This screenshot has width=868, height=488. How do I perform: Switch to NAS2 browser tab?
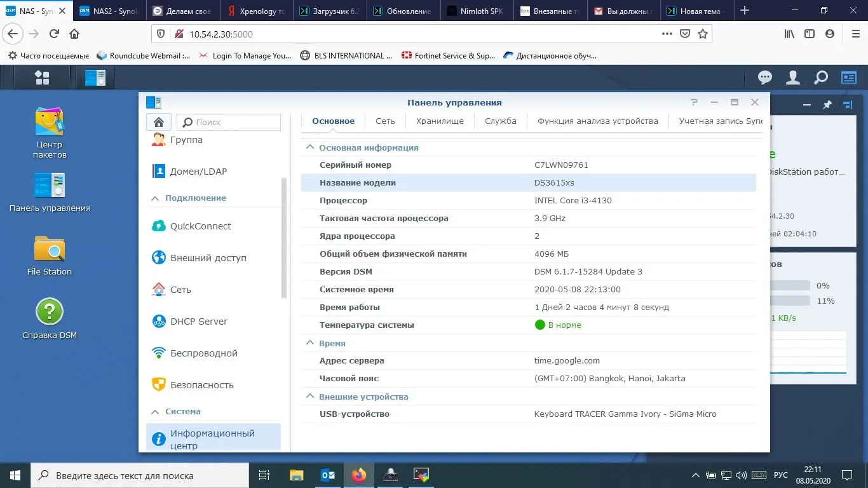click(111, 11)
